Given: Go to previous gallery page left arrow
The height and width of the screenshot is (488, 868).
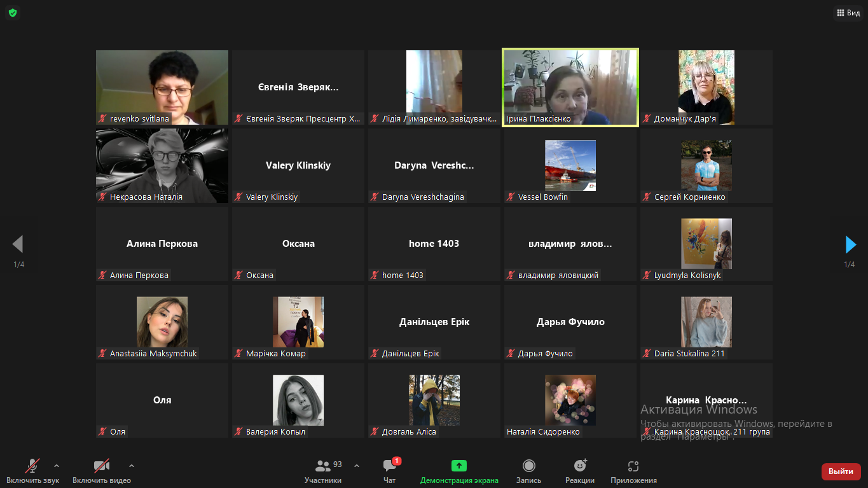Looking at the screenshot, I should coord(18,244).
